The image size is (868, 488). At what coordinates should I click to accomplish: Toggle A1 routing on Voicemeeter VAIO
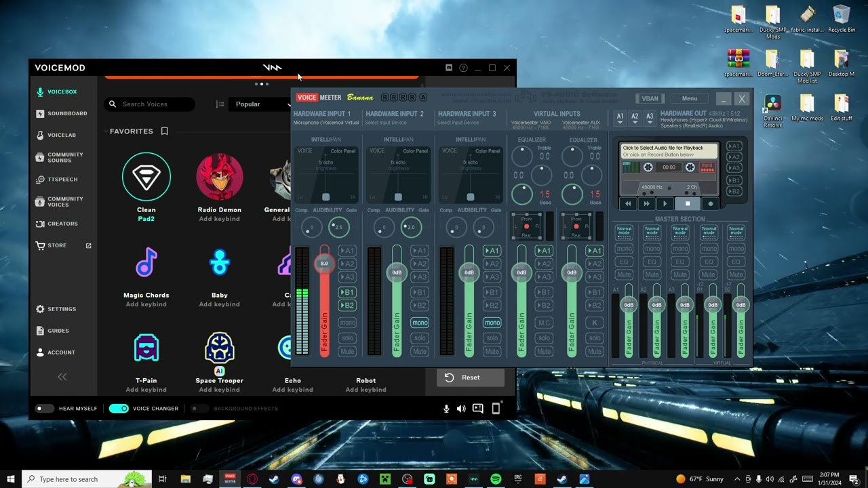click(x=544, y=251)
